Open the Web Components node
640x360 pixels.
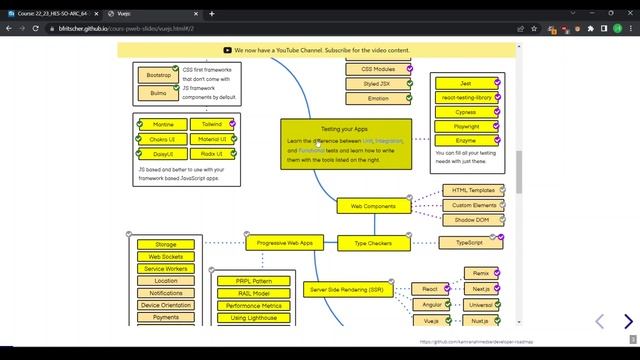(373, 206)
